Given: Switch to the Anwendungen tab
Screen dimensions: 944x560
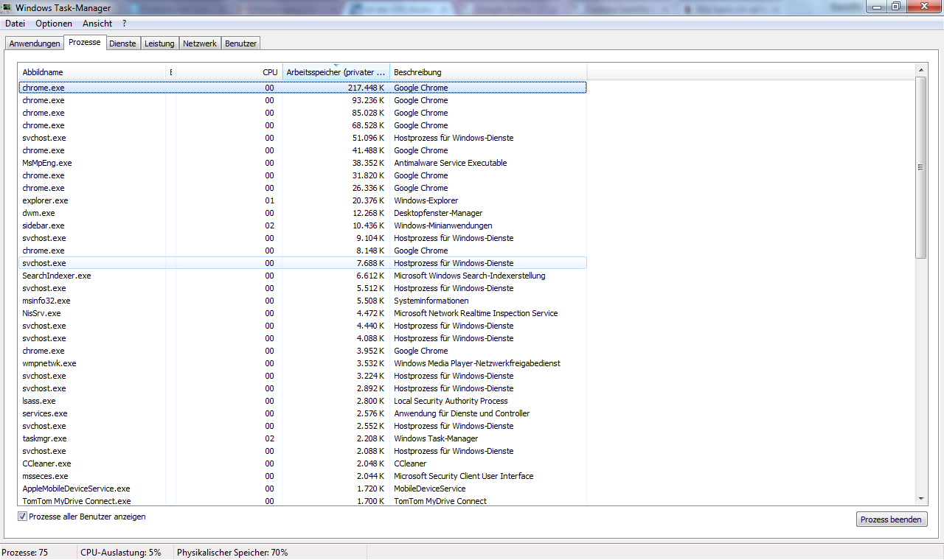Looking at the screenshot, I should (35, 43).
